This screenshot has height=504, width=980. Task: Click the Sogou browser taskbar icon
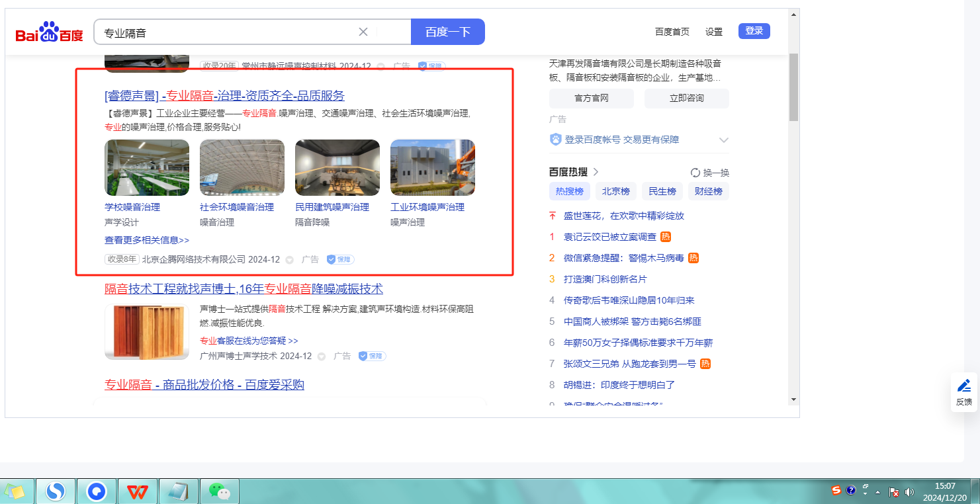[x=56, y=491]
